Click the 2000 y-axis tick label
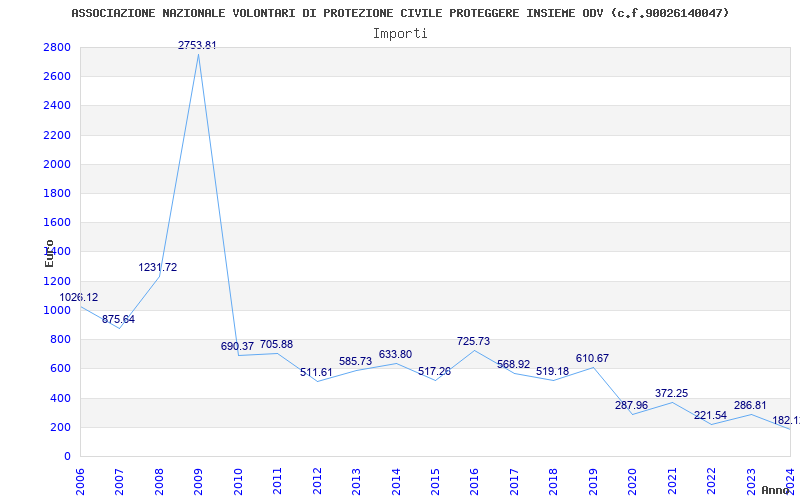The height and width of the screenshot is (500, 800). pos(57,164)
